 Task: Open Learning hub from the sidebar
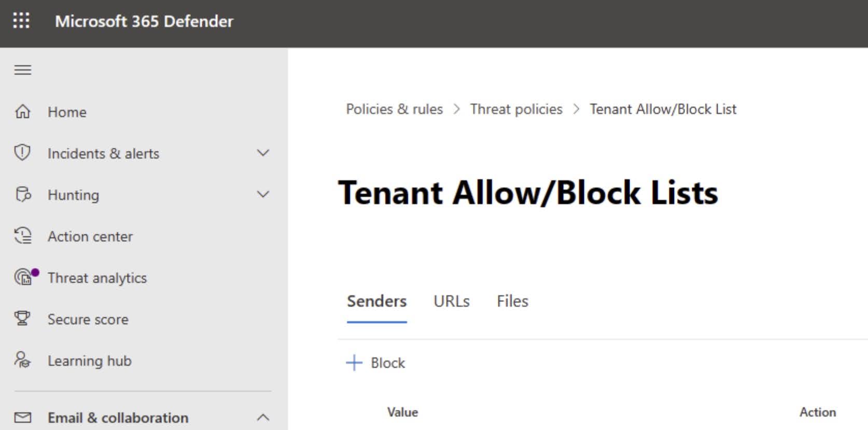point(90,361)
